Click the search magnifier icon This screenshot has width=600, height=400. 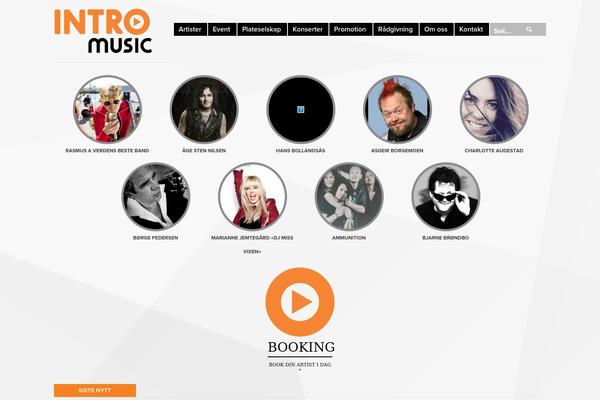(529, 29)
